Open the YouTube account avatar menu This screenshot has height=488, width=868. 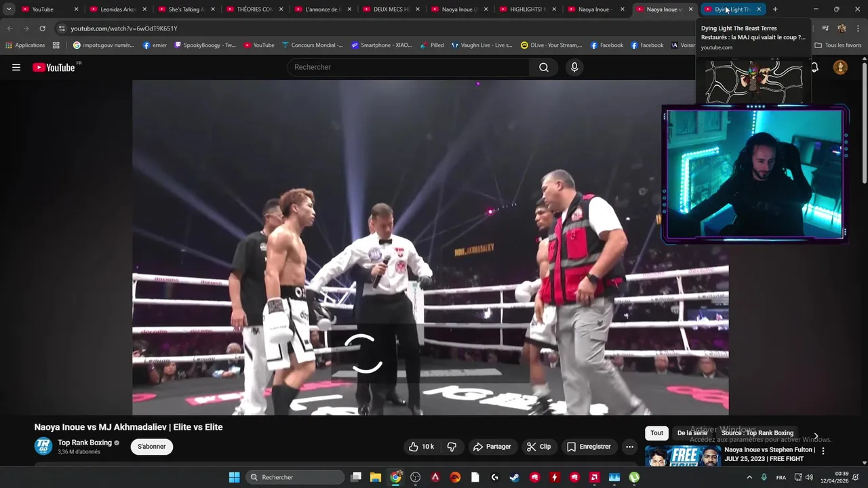point(840,67)
